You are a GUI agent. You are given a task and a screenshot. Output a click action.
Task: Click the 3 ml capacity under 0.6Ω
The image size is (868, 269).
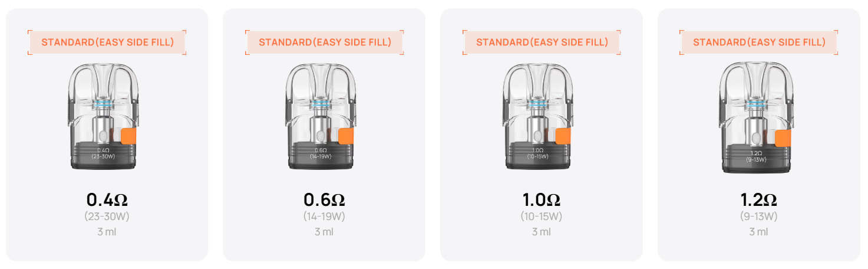point(324,232)
